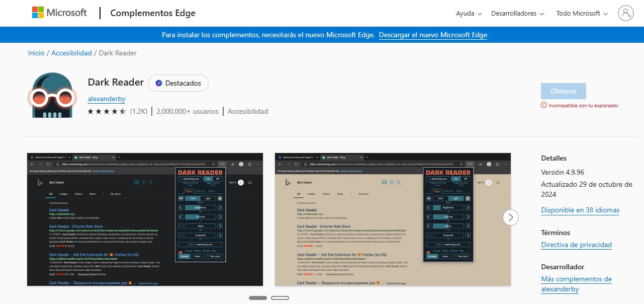Open Disponible en 38 idiomas link
This screenshot has height=304, width=644.
[x=580, y=210]
